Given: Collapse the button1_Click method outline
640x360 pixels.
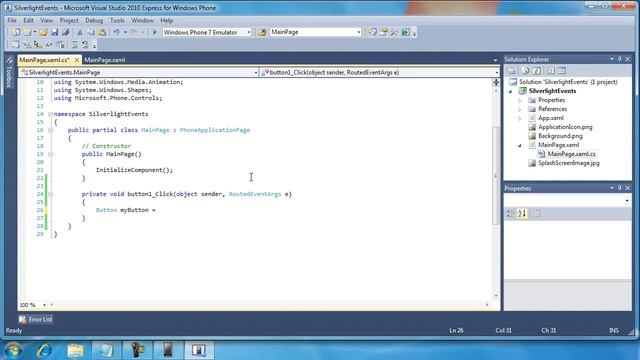Looking at the screenshot, I should point(51,194).
